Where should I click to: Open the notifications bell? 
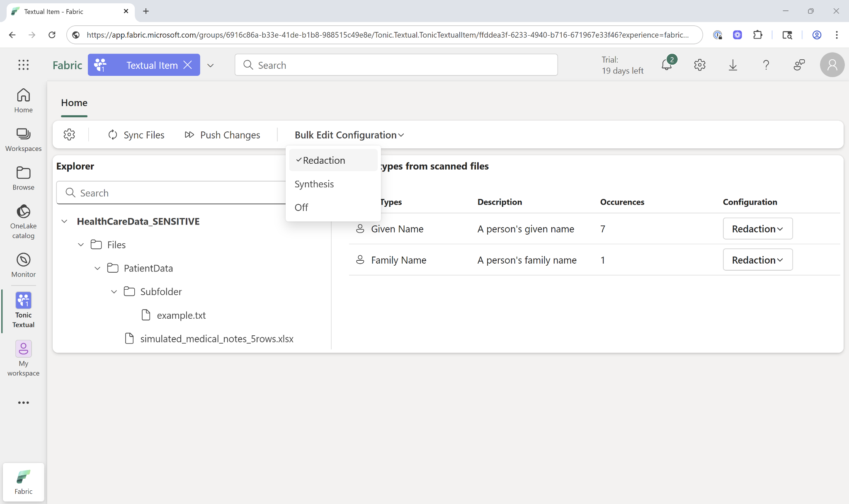point(667,65)
